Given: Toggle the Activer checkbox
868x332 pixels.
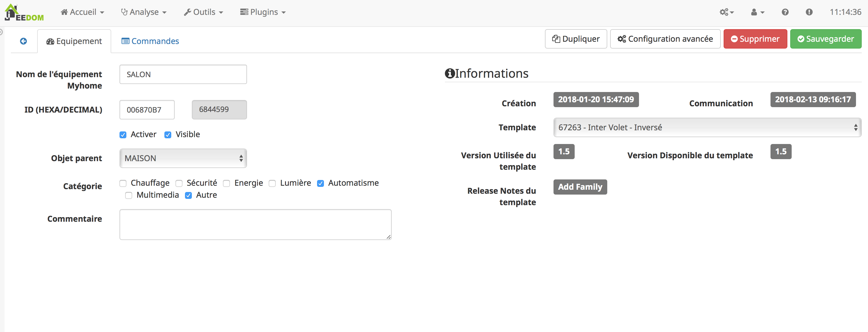Looking at the screenshot, I should (x=122, y=134).
